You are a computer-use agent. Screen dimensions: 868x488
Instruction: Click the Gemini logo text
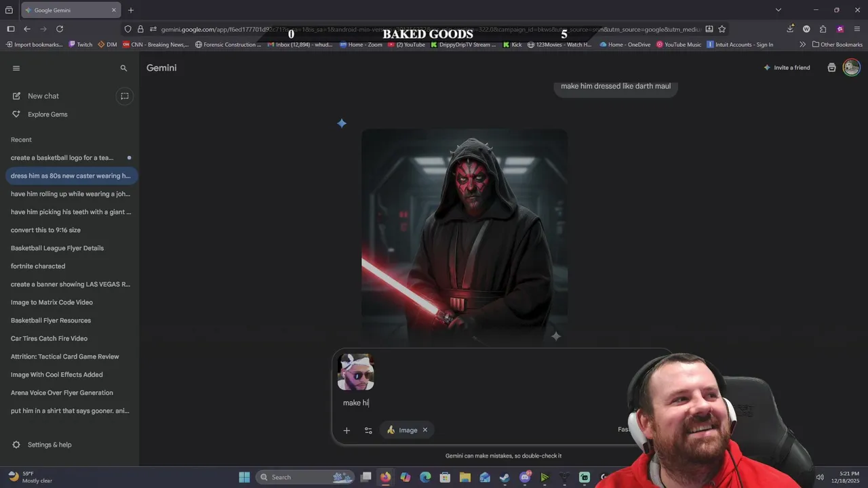tap(161, 68)
